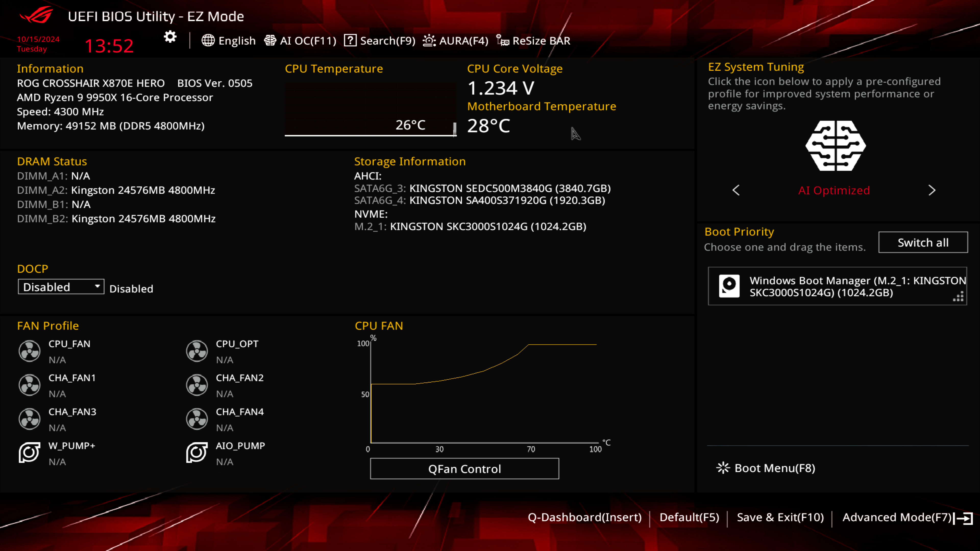Click Windows Boot Manager disk icon

[729, 286]
